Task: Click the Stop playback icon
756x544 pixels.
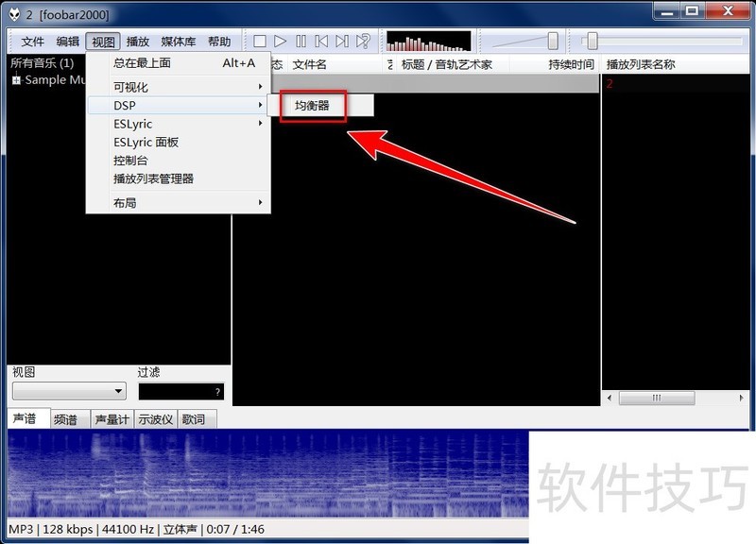Action: [x=261, y=41]
